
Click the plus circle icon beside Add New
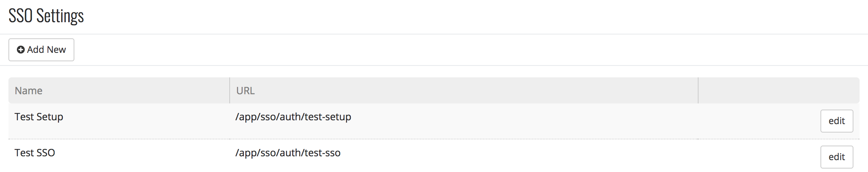pos(21,50)
